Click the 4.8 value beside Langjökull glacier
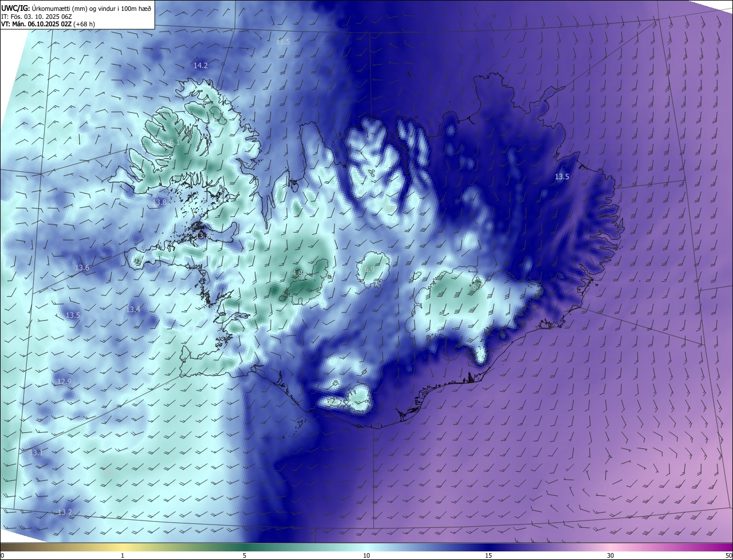The width and height of the screenshot is (733, 560). 297,274
